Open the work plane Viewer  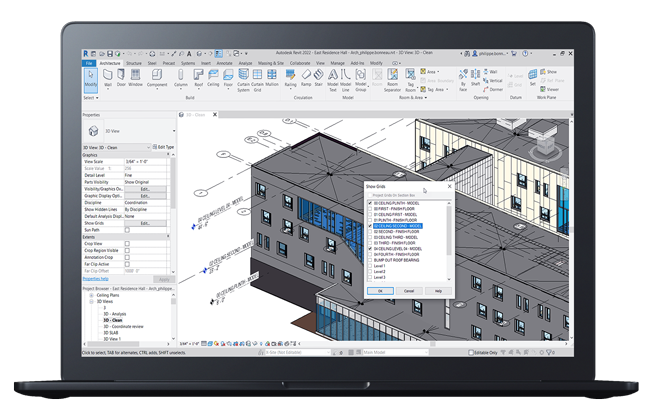pyautogui.click(x=550, y=89)
